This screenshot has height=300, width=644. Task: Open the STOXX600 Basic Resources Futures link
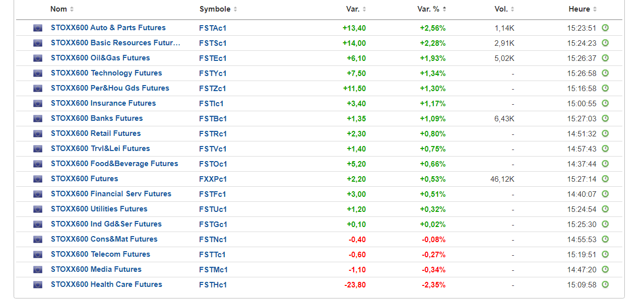115,43
